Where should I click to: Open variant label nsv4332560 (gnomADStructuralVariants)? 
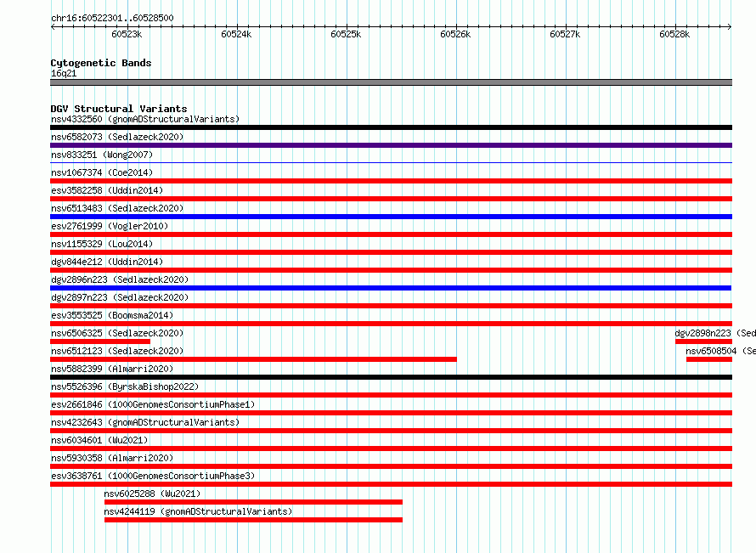click(145, 119)
